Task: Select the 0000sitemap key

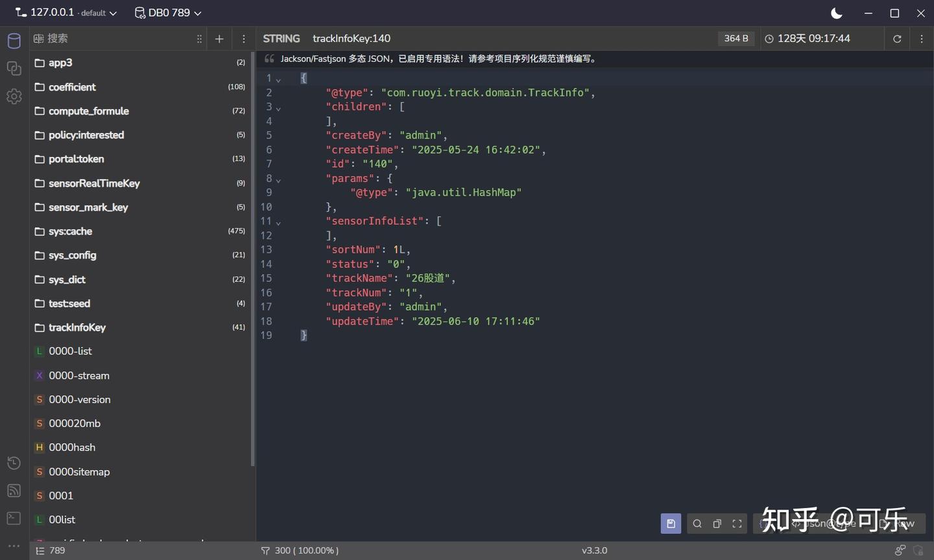Action: point(140,472)
